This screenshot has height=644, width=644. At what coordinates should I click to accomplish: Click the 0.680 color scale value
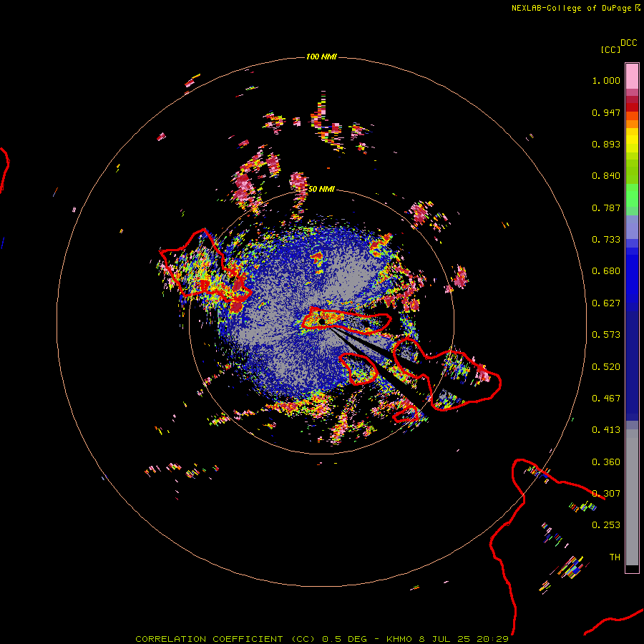point(606,271)
